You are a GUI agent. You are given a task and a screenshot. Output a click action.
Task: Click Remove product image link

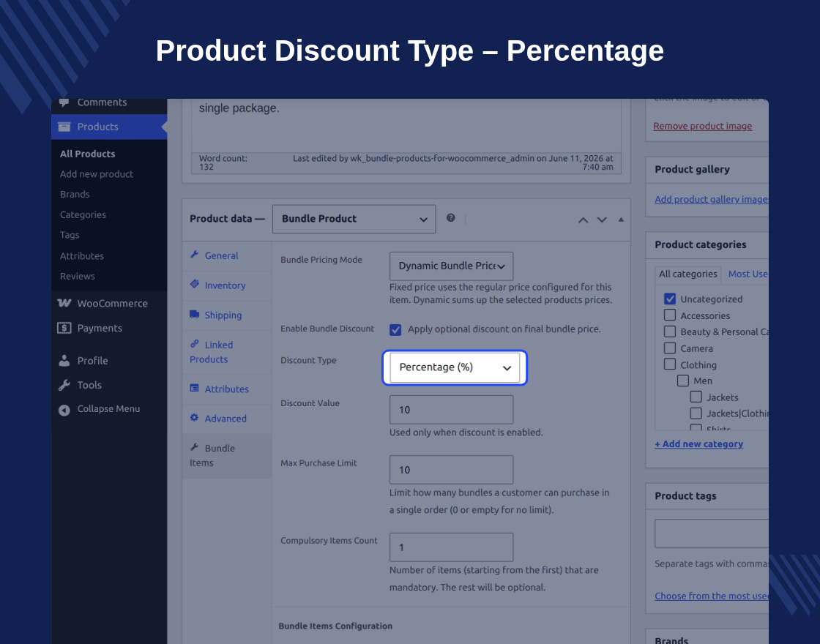pyautogui.click(x=702, y=126)
